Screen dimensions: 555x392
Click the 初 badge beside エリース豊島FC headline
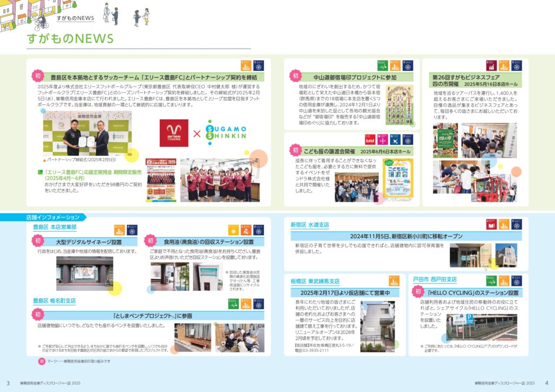tap(37, 75)
